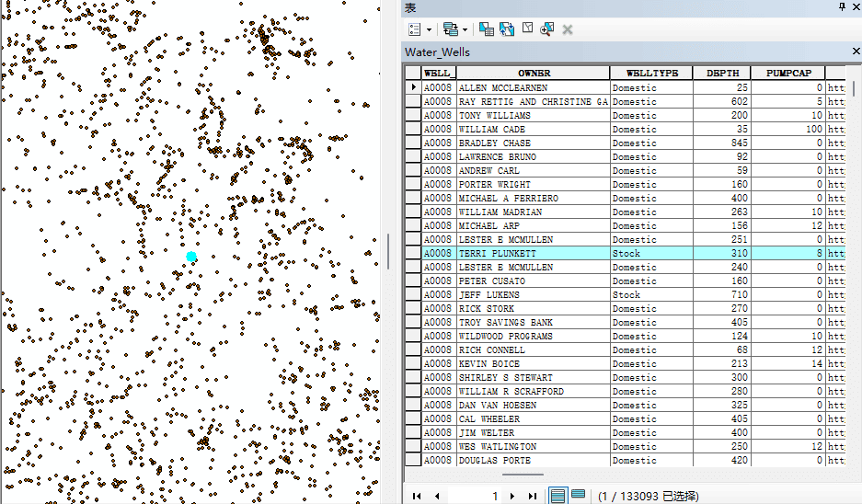Go to last record button

(x=532, y=496)
